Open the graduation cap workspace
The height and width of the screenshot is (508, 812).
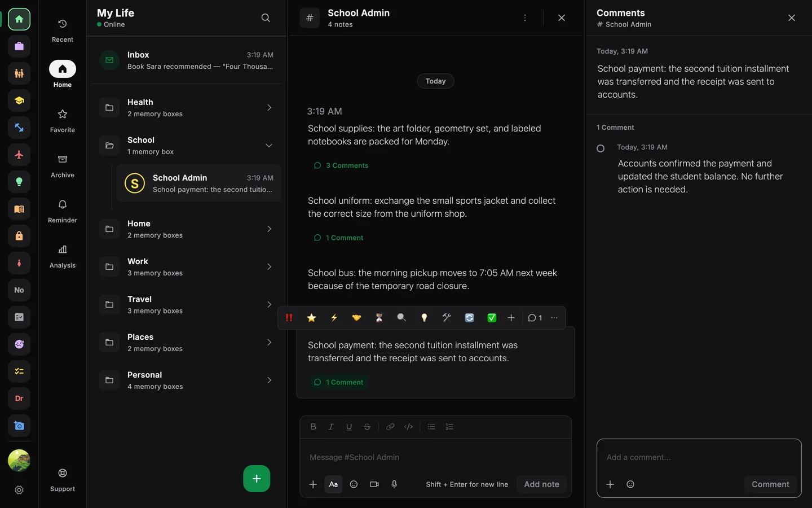pyautogui.click(x=19, y=100)
